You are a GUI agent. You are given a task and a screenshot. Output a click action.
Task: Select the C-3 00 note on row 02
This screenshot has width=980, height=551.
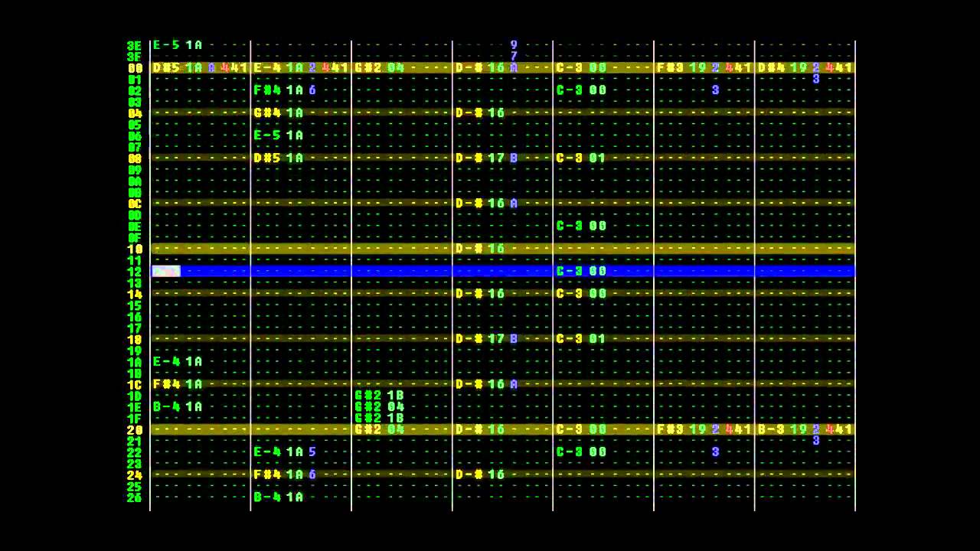tap(581, 90)
